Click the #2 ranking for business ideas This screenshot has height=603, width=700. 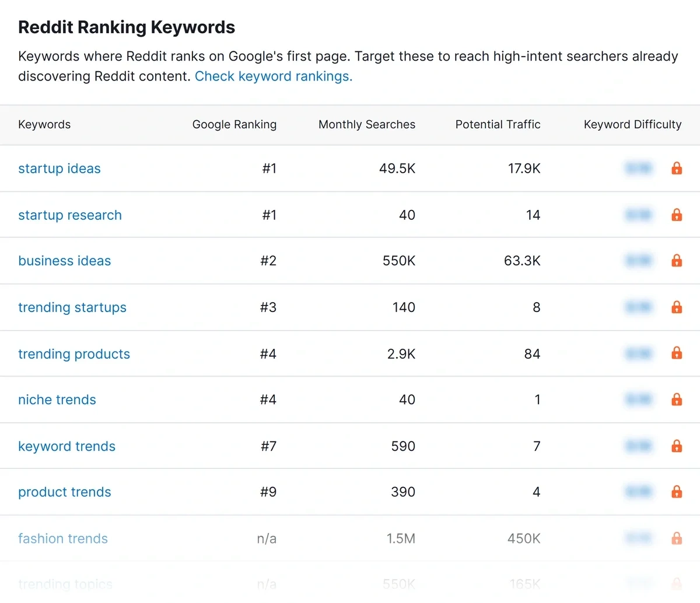click(268, 261)
